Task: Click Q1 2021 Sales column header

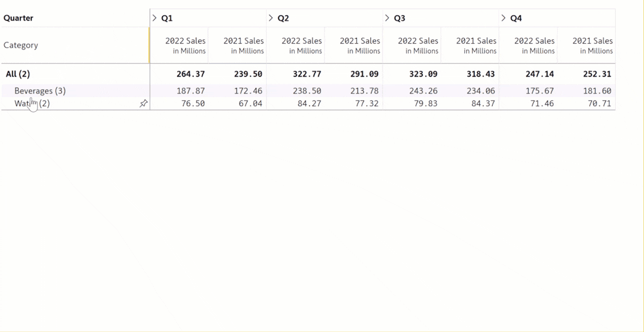Action: (x=243, y=45)
